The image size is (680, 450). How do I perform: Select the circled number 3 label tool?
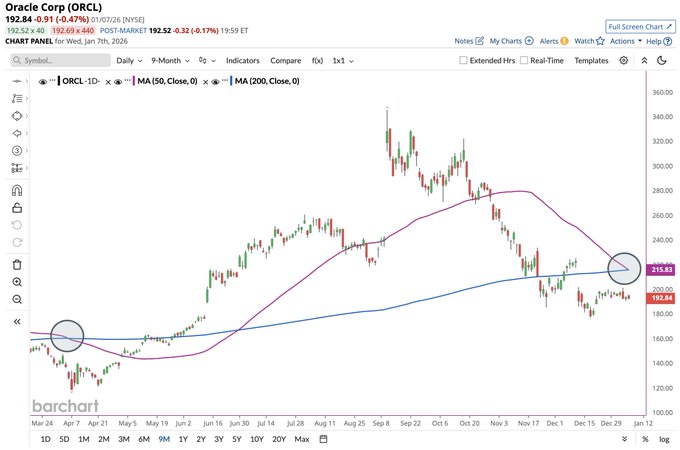point(17,150)
